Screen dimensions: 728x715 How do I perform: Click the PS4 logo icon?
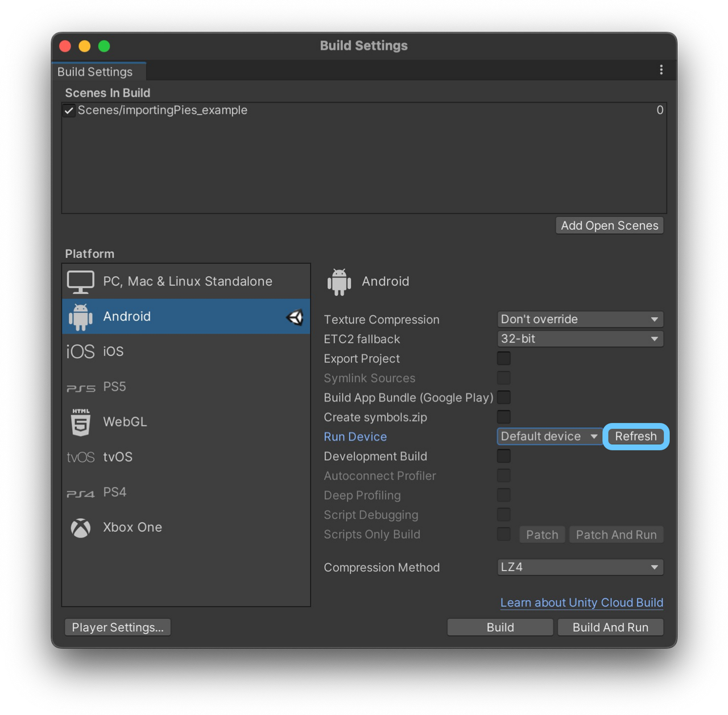click(x=81, y=493)
